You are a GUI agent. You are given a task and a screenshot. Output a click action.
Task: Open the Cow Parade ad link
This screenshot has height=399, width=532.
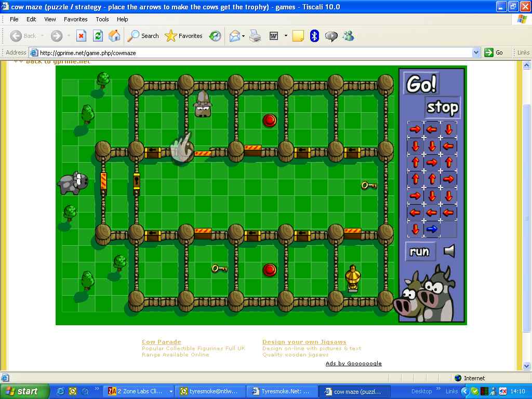click(162, 342)
